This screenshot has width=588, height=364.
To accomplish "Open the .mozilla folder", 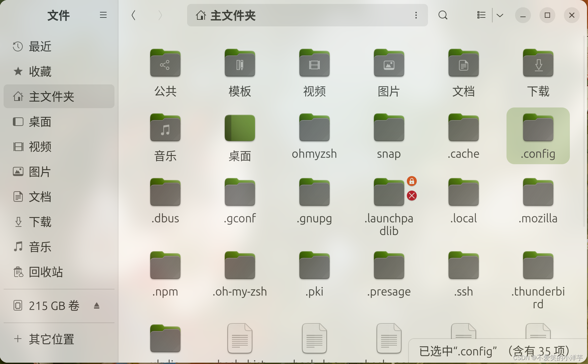I will pyautogui.click(x=538, y=198).
